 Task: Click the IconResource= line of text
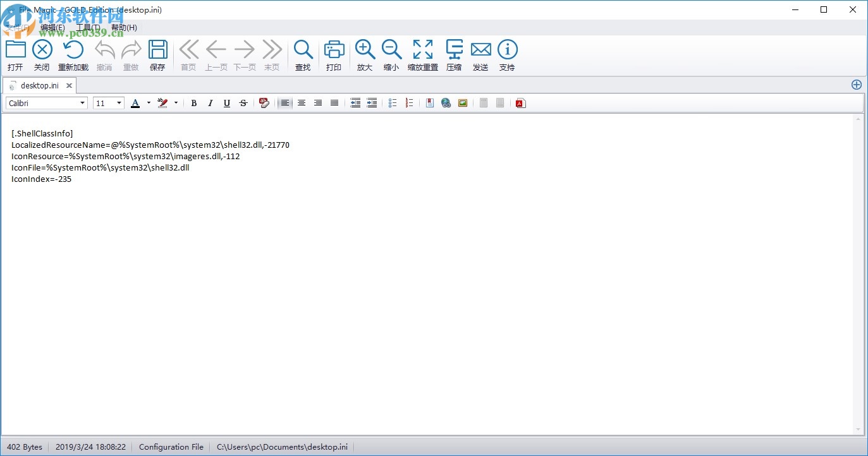(x=126, y=156)
